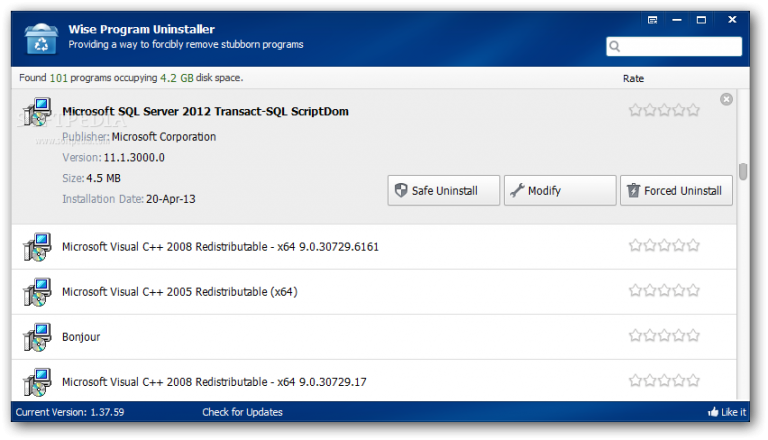Click the Size 4.5 MB value
The width and height of the screenshot is (768, 440).
103,178
